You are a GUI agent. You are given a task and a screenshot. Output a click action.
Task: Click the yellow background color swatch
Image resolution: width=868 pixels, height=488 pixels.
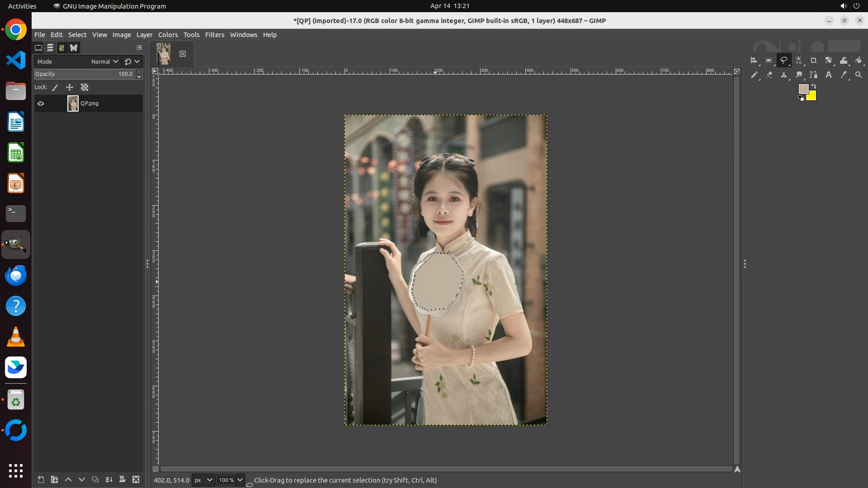coord(812,97)
